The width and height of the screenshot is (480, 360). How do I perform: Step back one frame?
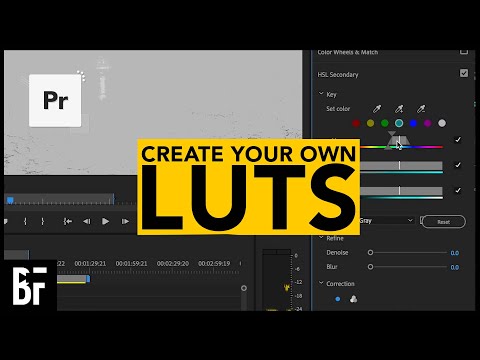pyautogui.click(x=87, y=221)
